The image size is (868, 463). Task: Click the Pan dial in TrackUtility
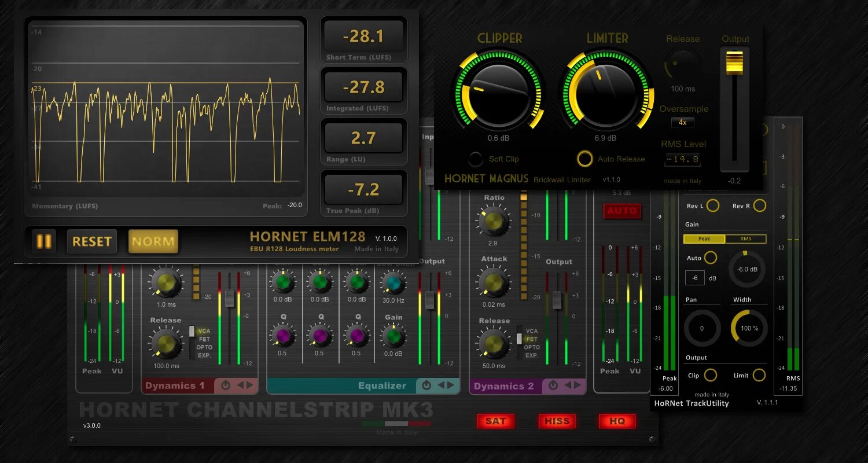[702, 328]
